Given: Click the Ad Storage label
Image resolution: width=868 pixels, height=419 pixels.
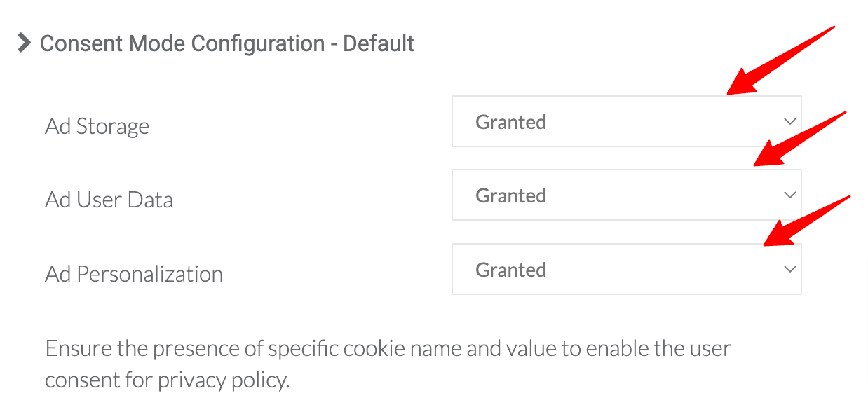Looking at the screenshot, I should pyautogui.click(x=97, y=126).
